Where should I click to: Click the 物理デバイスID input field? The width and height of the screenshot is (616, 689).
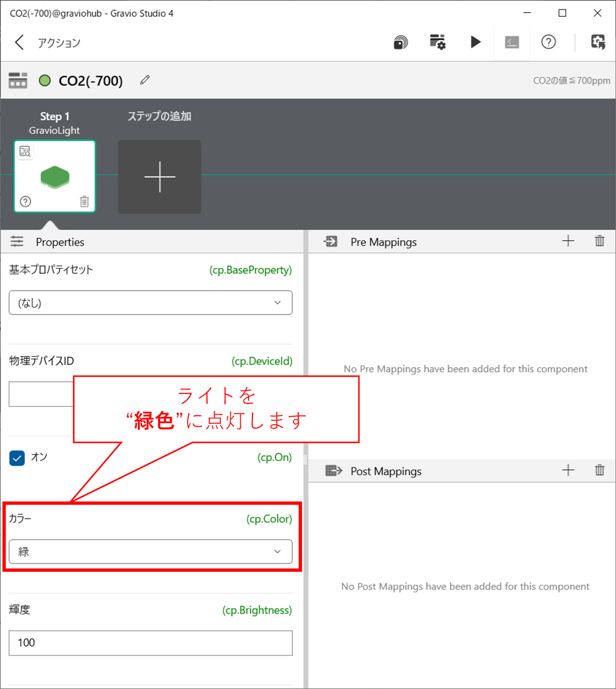41,394
